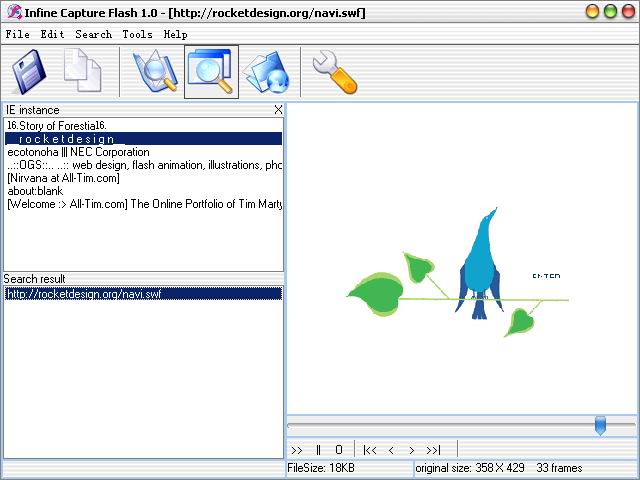This screenshot has height=480, width=640.
Task: Click the stop button labeled 0
Action: coord(339,450)
